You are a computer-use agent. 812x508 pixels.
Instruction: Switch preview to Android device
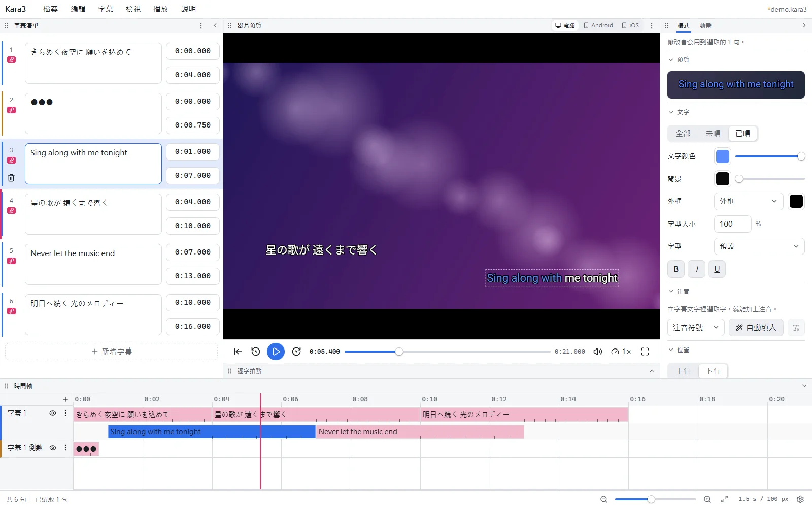[598, 25]
